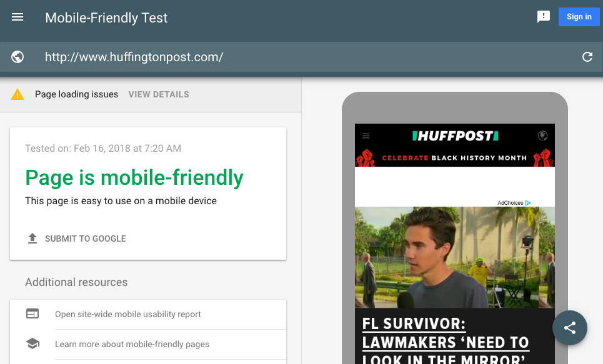The image size is (603, 364).
Task: Click the upload arrow icon
Action: point(32,239)
